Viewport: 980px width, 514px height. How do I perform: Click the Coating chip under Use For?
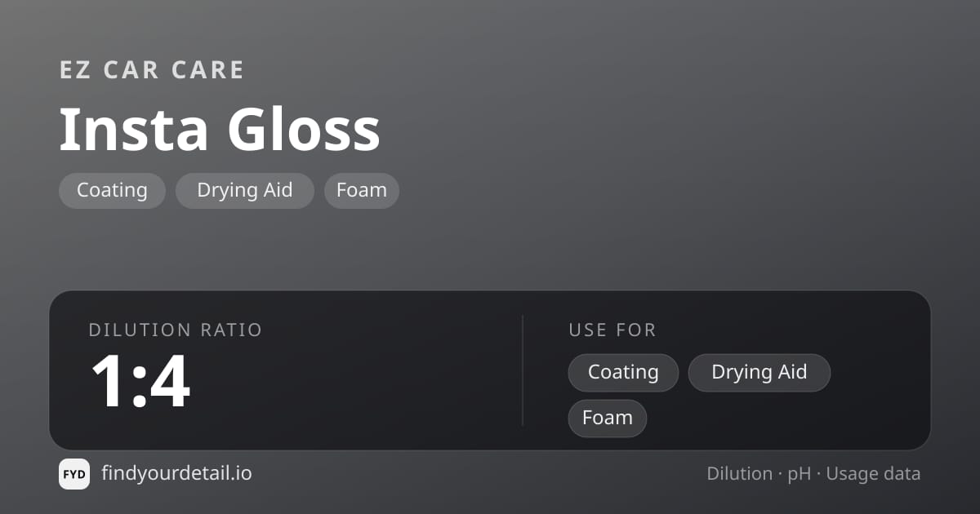coord(623,373)
